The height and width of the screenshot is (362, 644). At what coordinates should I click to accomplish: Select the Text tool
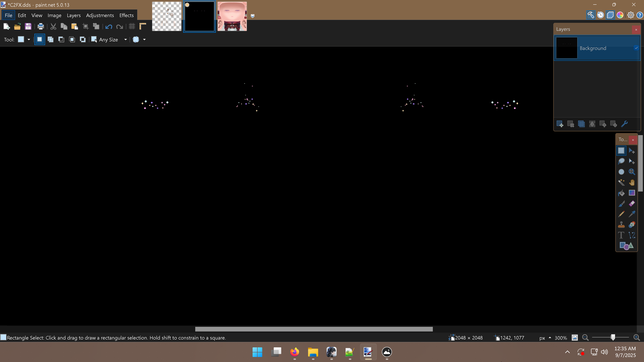621,235
